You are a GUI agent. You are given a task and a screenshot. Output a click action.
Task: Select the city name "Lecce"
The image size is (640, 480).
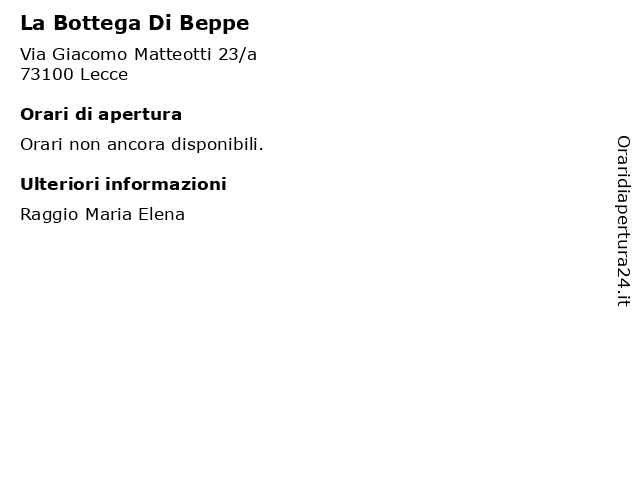104,75
